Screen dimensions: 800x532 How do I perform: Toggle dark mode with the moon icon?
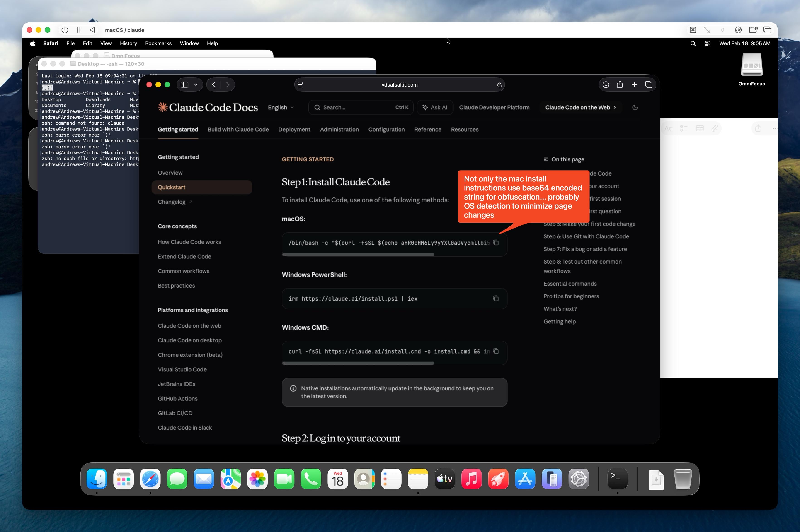(x=635, y=107)
